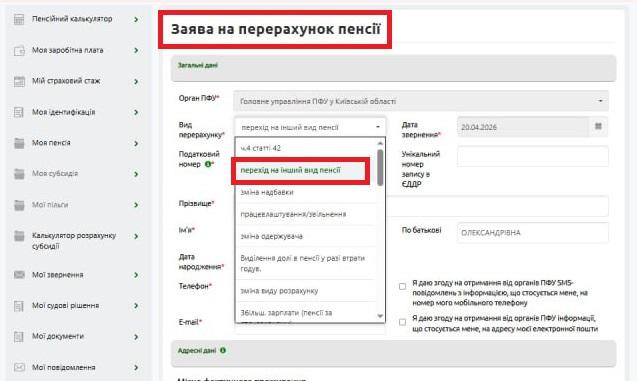The image size is (637, 381).
Task: Expand the Моя ідентифікація chevron
Action: (x=136, y=112)
